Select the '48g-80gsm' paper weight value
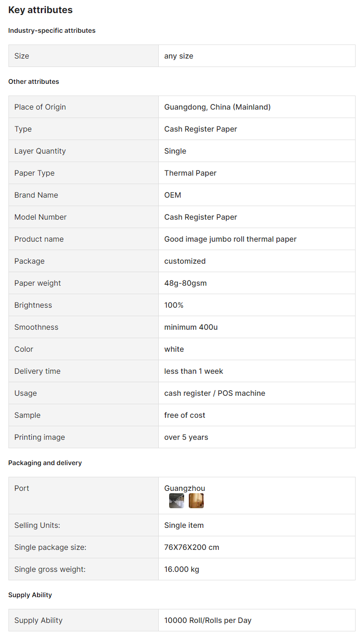This screenshot has width=364, height=637. (186, 283)
